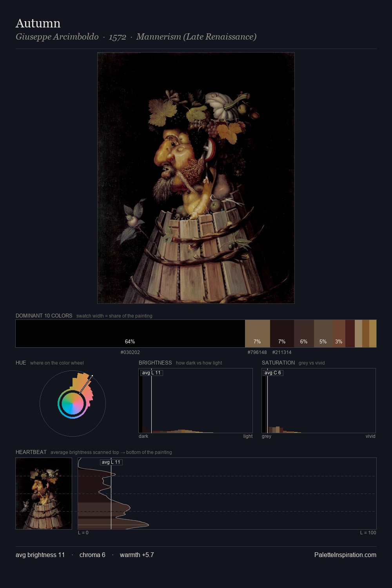Click the 'light' brightness axis label
The height and width of the screenshot is (588, 392).
(x=248, y=436)
